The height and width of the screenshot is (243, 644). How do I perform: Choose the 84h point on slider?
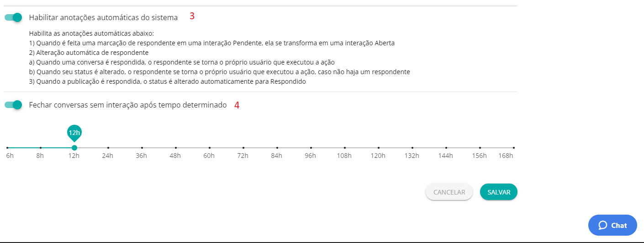pyautogui.click(x=277, y=148)
